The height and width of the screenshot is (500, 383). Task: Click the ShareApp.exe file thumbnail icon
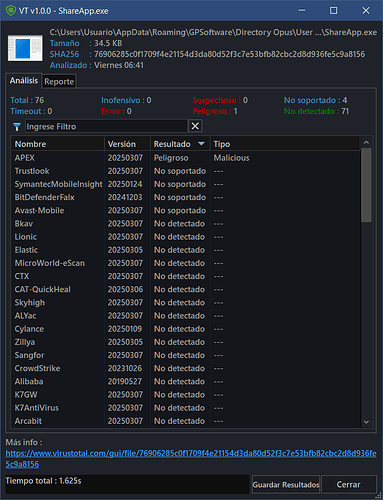click(x=25, y=49)
